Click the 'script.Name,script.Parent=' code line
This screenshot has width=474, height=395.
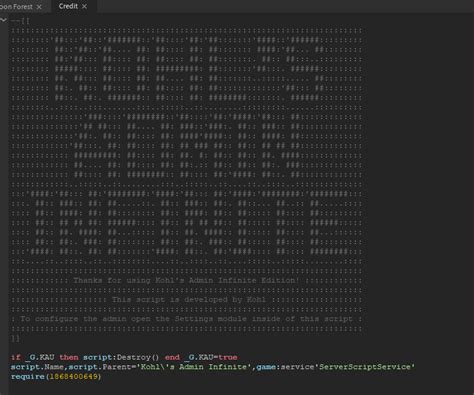(213, 367)
